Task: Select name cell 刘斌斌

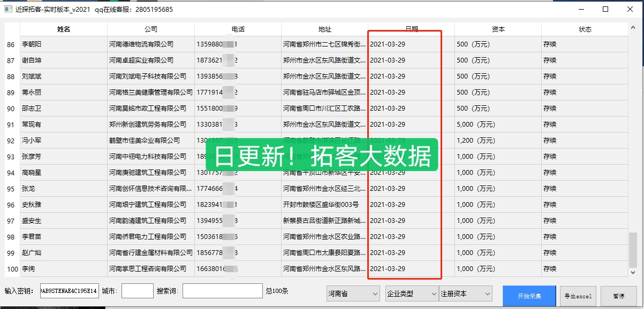Action: point(64,76)
